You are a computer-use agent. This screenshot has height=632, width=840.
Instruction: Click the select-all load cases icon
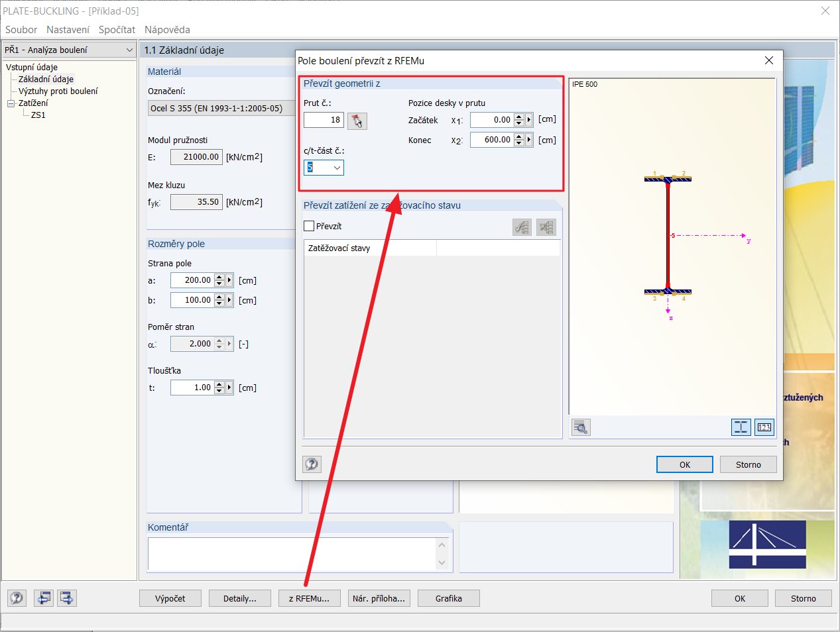click(x=522, y=227)
